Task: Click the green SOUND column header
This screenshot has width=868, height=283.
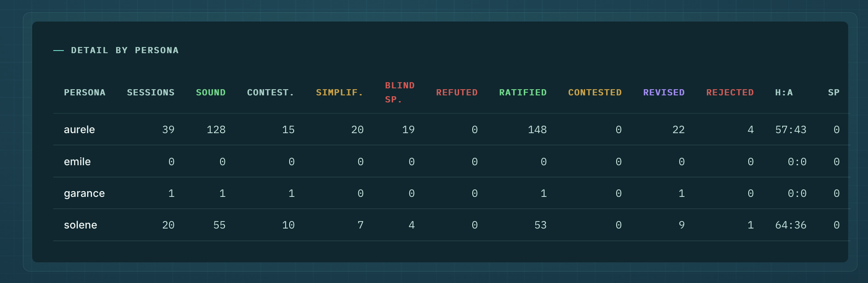Action: [210, 93]
